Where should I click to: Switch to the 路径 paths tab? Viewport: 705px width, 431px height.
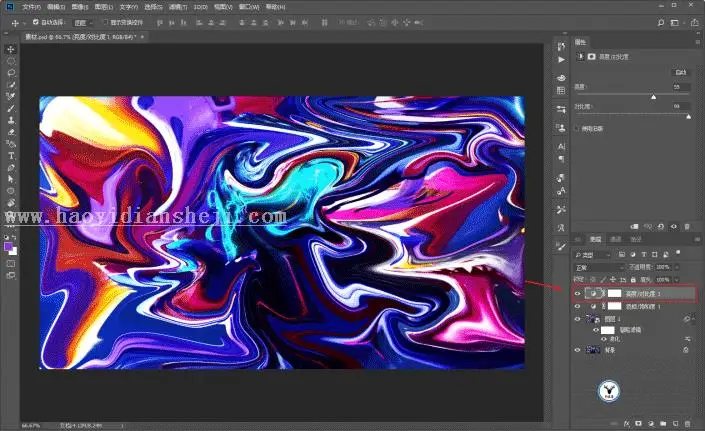636,239
